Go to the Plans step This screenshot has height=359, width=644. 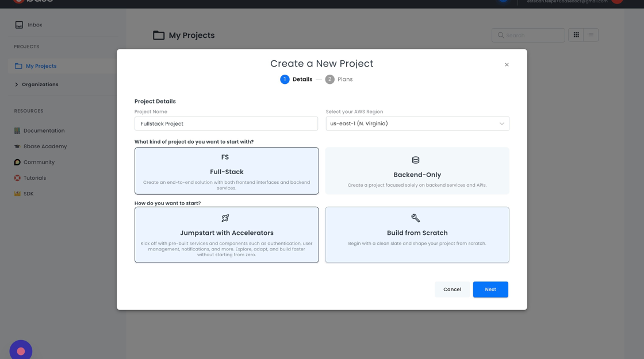[x=339, y=79]
